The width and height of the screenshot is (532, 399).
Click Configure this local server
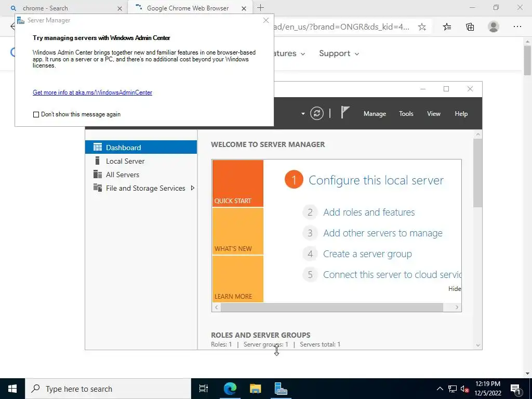376,180
